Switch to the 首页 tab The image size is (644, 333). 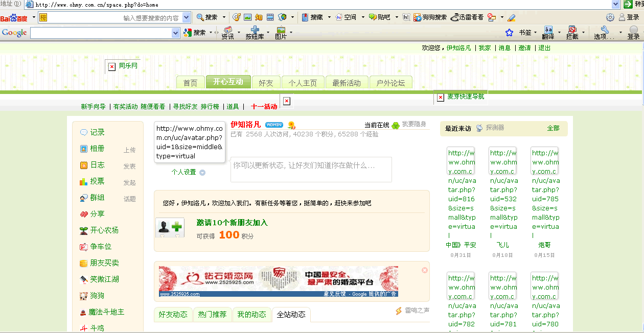[x=190, y=83]
